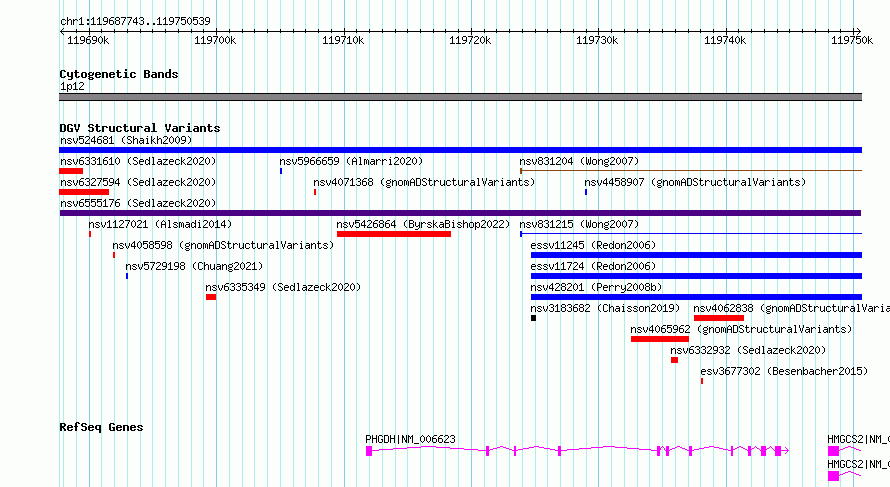The image size is (890, 487).
Task: Click the nsv524681 (Shaikh2009) variant label
Action: [126, 140]
